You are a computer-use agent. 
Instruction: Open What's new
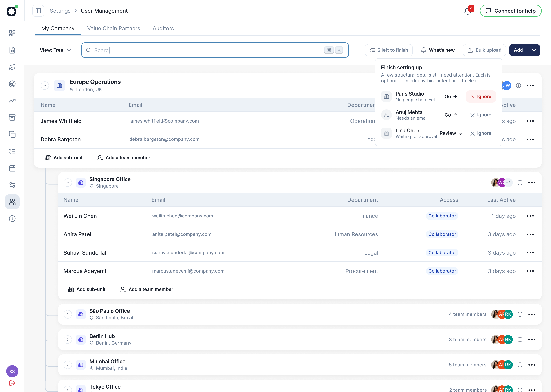tap(438, 50)
